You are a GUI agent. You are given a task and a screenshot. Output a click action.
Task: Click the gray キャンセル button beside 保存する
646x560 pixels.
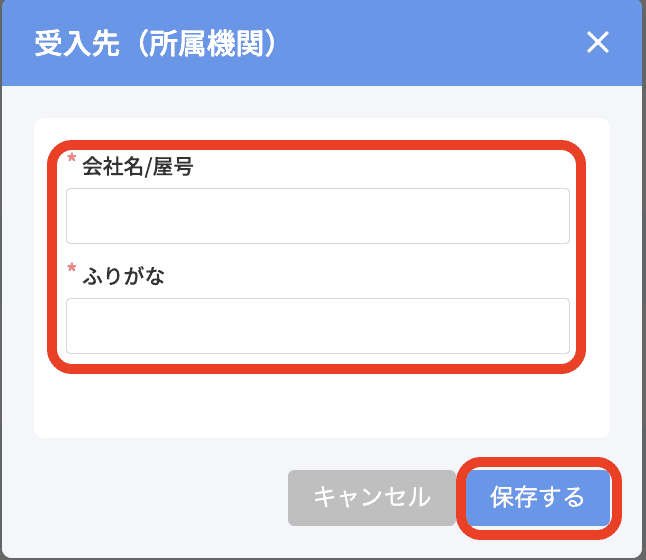(372, 497)
